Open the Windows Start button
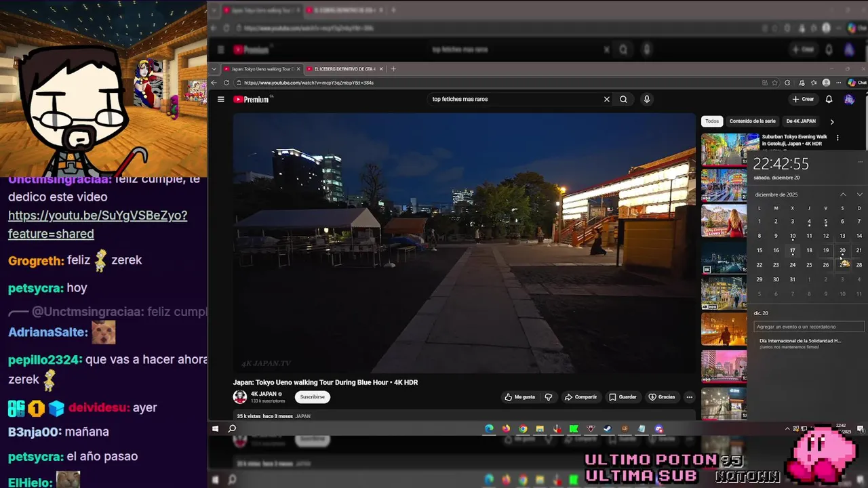 point(216,428)
